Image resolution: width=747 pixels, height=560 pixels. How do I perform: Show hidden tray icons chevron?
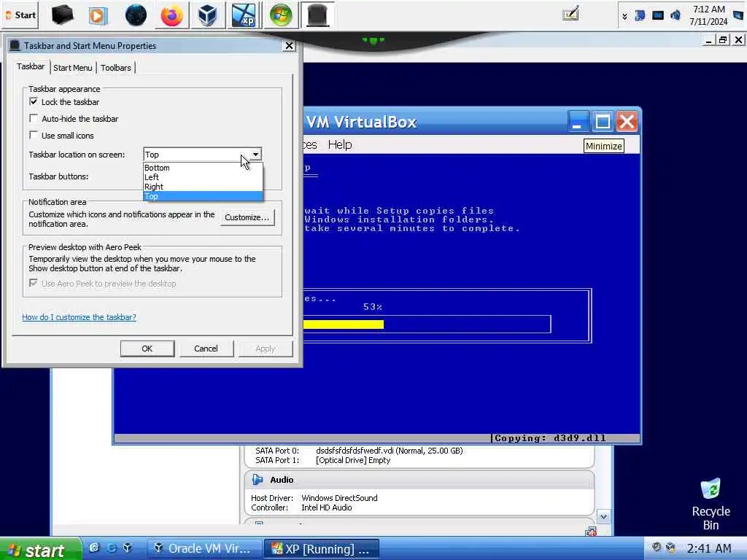click(x=624, y=16)
